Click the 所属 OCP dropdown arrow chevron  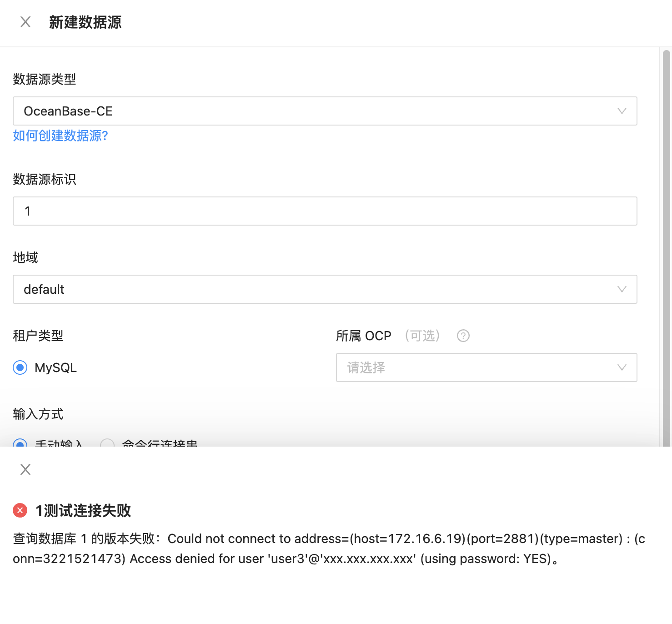pyautogui.click(x=622, y=367)
